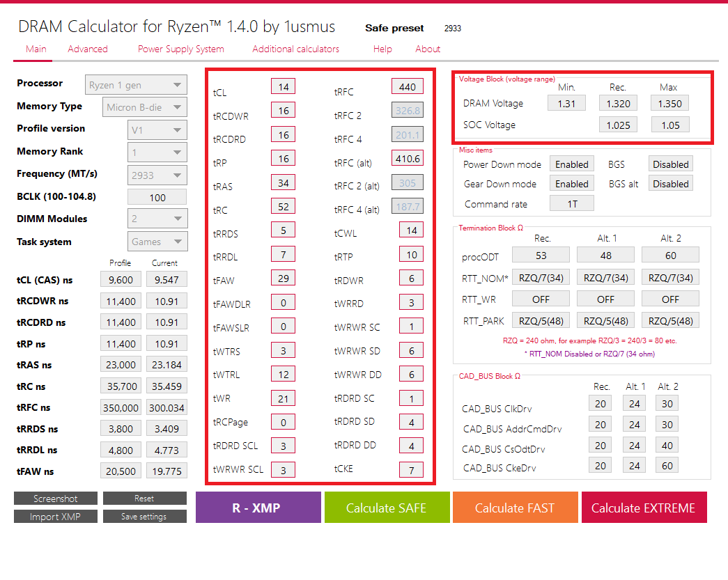
Task: Click Calculate FAST button
Action: pyautogui.click(x=516, y=508)
